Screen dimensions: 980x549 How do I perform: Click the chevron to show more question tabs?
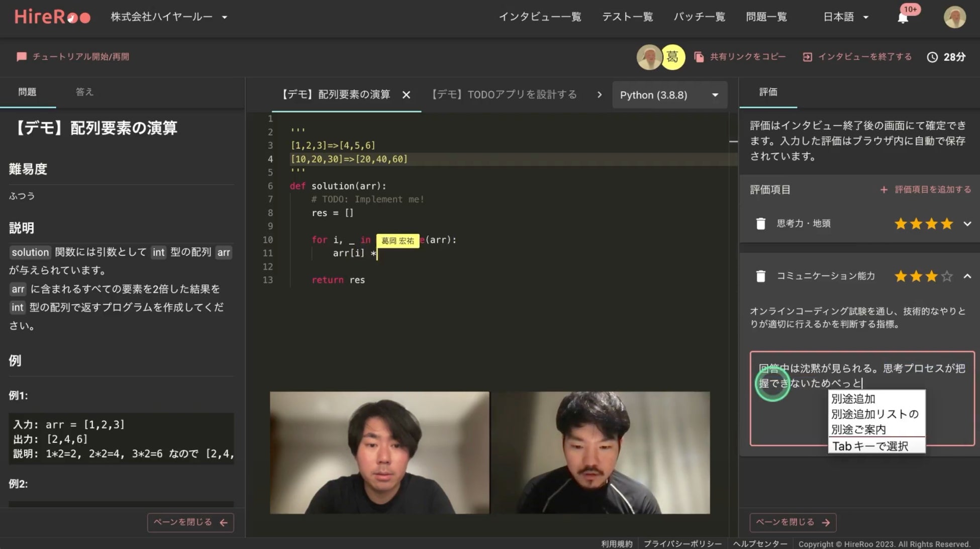pos(599,95)
